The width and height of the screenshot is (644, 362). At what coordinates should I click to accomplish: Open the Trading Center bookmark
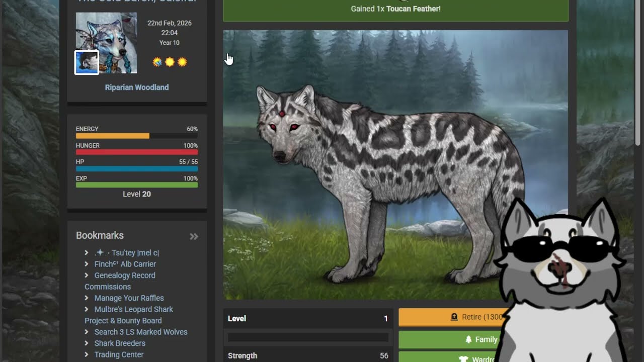coord(119,354)
